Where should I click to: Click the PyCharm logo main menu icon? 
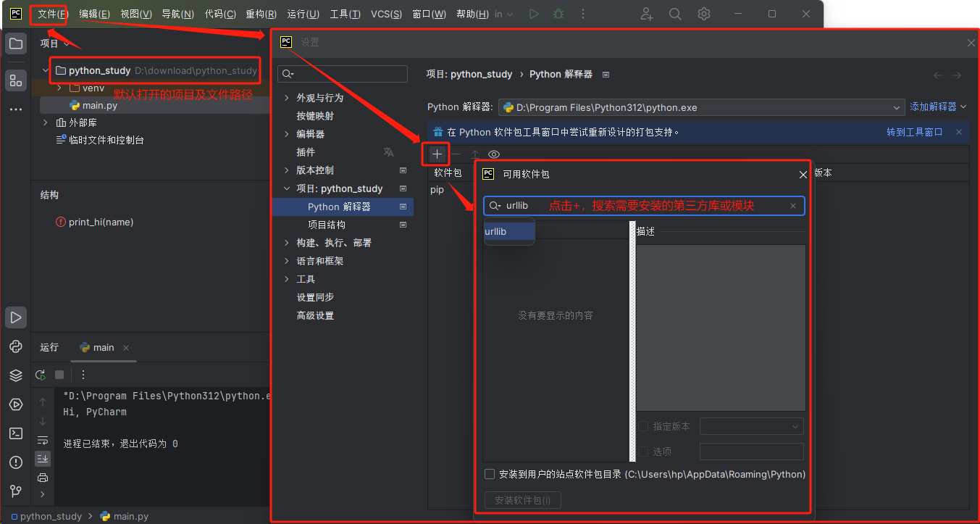point(16,14)
